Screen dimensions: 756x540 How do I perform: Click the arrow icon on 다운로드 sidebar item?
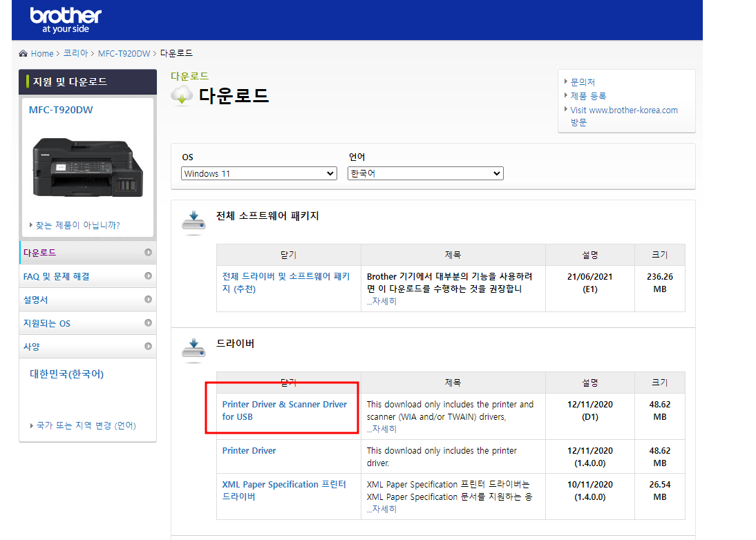point(148,253)
